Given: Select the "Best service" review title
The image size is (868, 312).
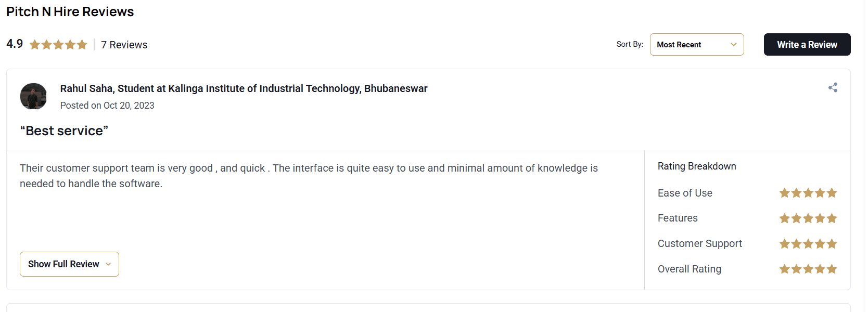Looking at the screenshot, I should pos(64,131).
